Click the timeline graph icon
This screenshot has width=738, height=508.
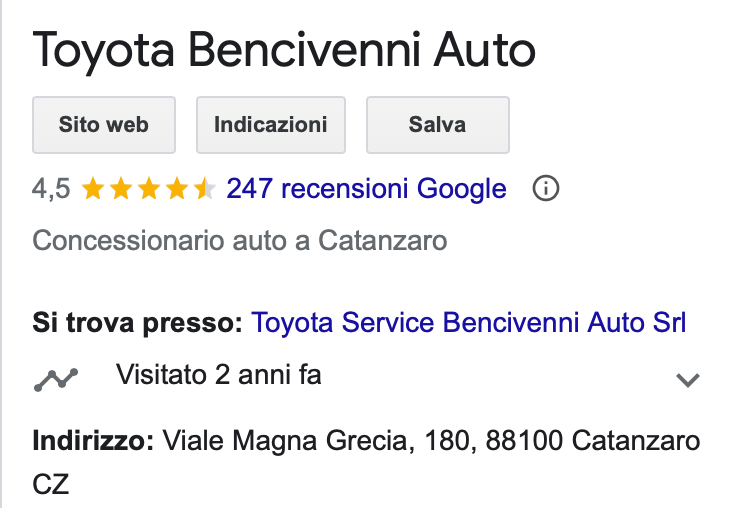56,378
